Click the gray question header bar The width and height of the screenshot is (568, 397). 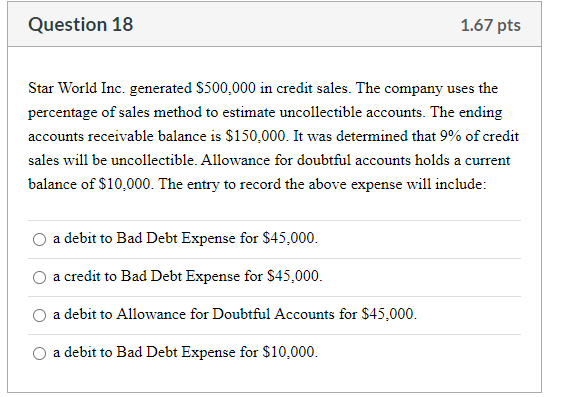275,24
